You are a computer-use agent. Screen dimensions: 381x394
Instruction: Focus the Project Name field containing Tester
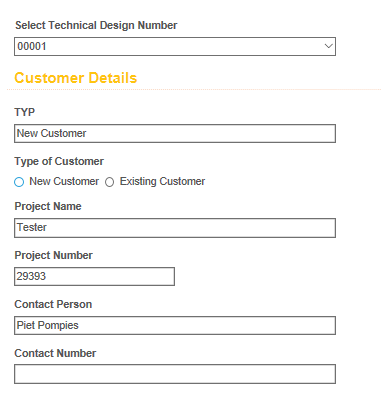coord(175,228)
